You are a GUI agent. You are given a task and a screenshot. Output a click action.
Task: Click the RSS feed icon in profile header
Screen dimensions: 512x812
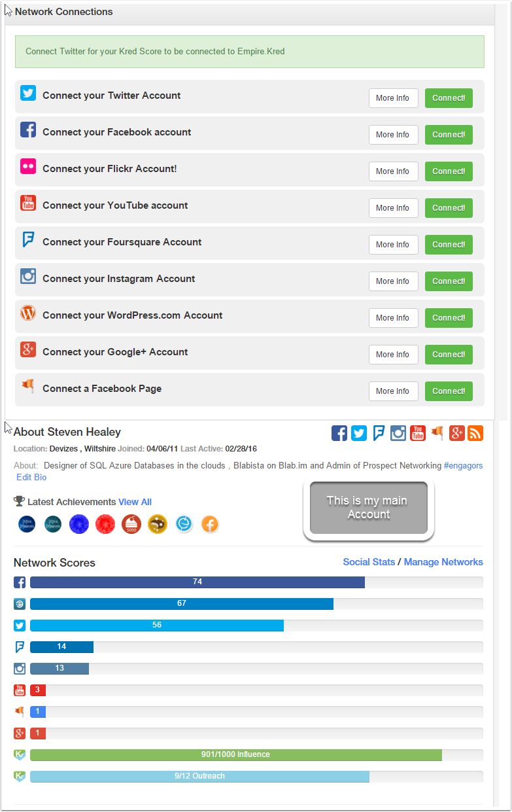(x=475, y=433)
